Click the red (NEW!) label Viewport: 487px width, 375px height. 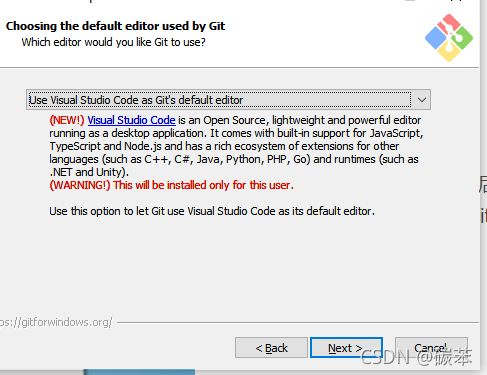point(67,120)
